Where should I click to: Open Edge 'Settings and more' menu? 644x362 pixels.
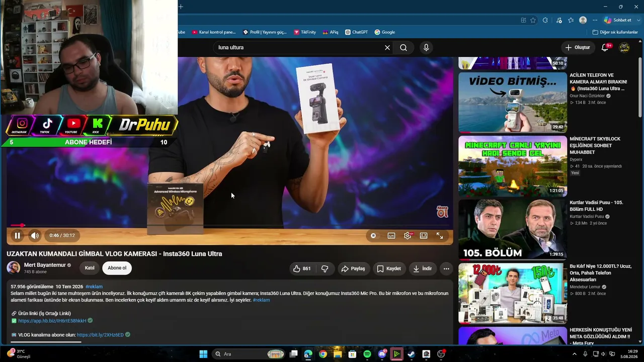pyautogui.click(x=595, y=20)
